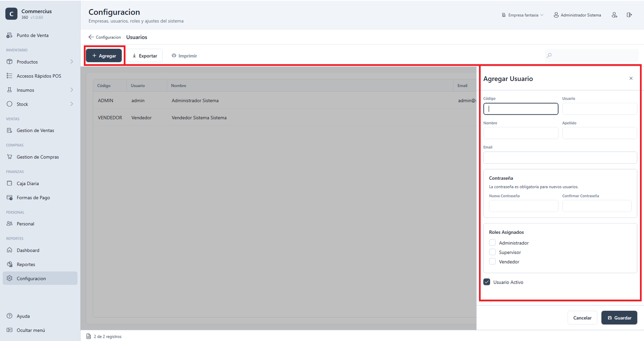Screen dimensions: 644x341
Task: Click the Ayuda question mark icon
Action: tap(9, 316)
